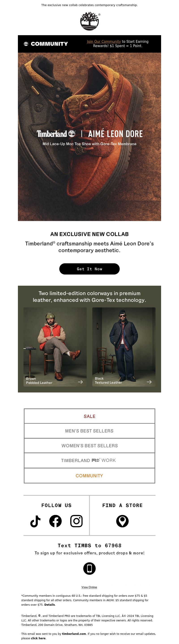Click the View Online link
Viewport: 179px width, 644px height.
pyautogui.click(x=89, y=587)
